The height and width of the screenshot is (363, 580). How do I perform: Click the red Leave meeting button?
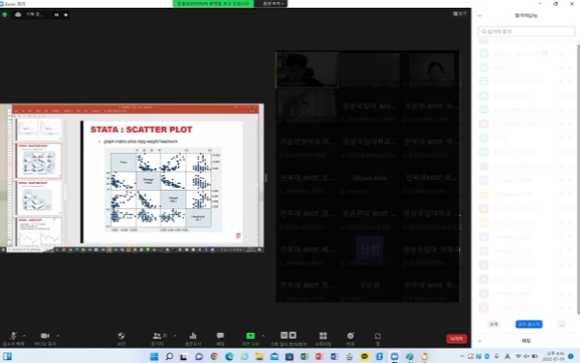(456, 339)
